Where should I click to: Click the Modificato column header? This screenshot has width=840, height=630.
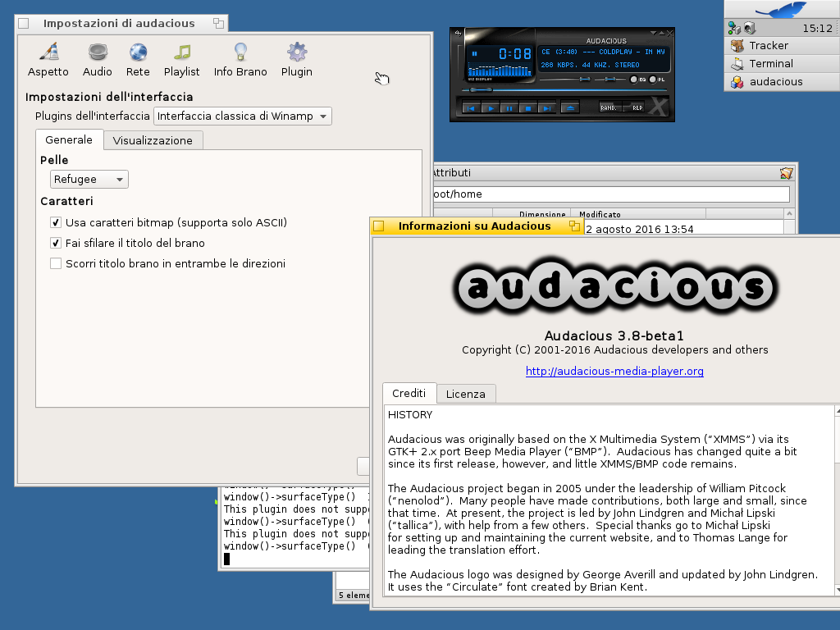tap(638, 214)
